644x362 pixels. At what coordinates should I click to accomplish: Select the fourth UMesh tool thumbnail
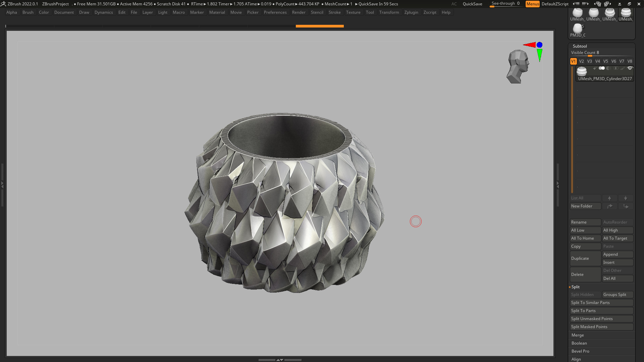point(626,15)
